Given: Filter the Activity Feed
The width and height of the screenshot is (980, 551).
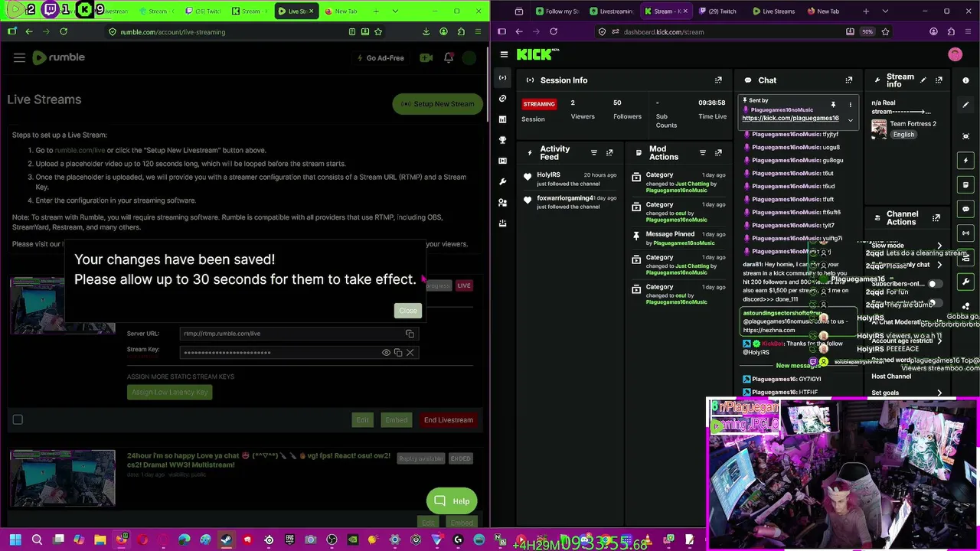Looking at the screenshot, I should [593, 153].
